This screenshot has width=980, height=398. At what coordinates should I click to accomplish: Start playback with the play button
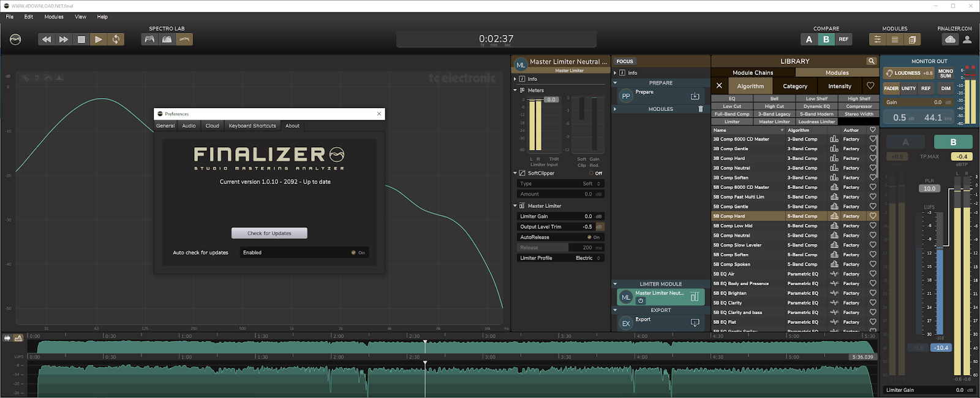coord(98,39)
